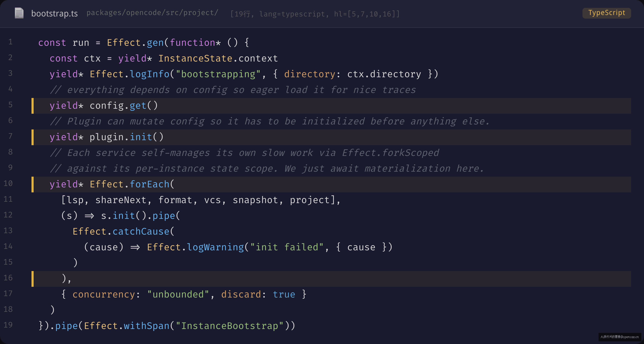The width and height of the screenshot is (644, 344).
Task: Click the 'const run = Effect.gen' line
Action: tap(144, 43)
